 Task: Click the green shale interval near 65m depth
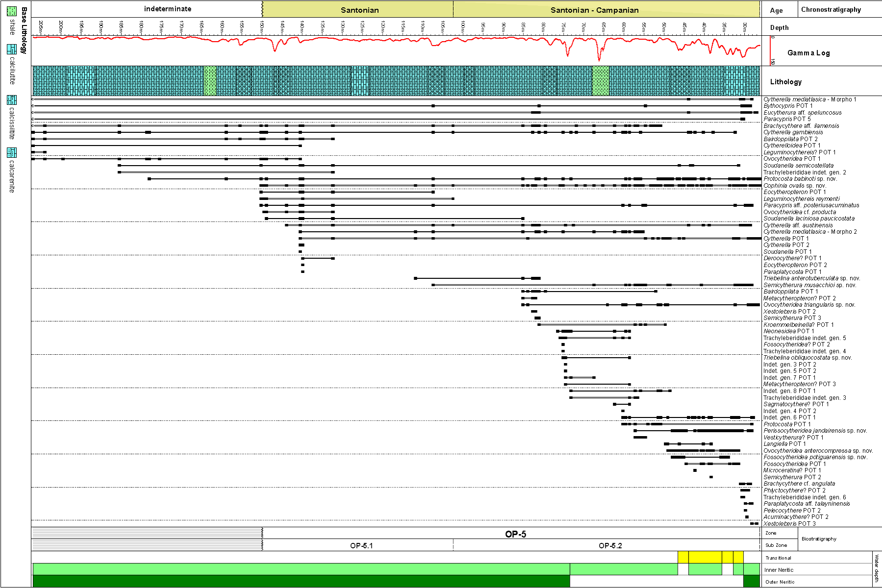click(601, 81)
